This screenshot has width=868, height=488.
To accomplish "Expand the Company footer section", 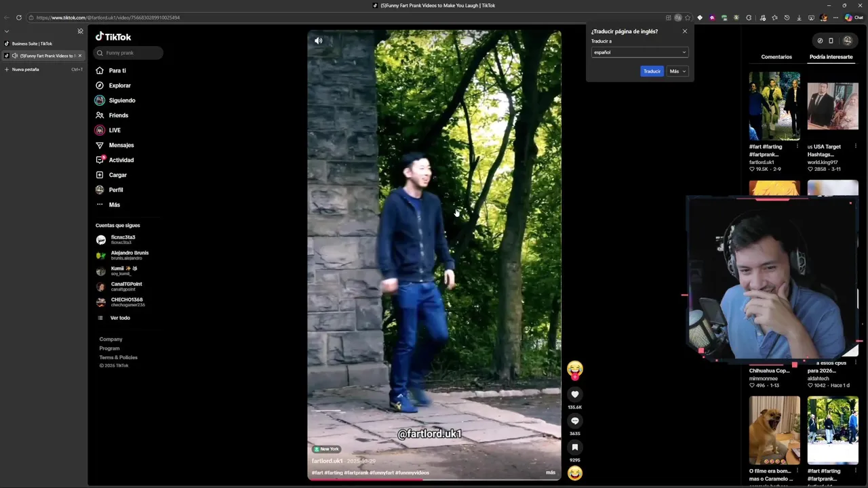I will click(111, 339).
